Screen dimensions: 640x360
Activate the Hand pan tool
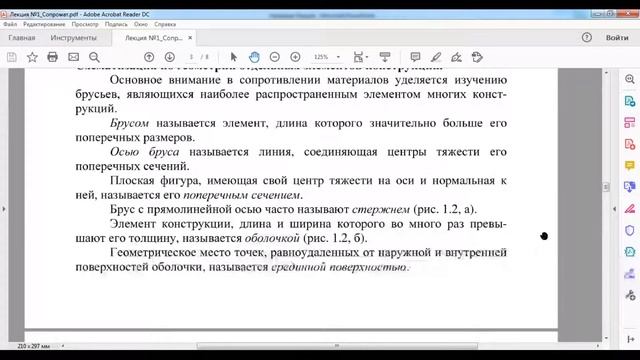[x=254, y=57]
